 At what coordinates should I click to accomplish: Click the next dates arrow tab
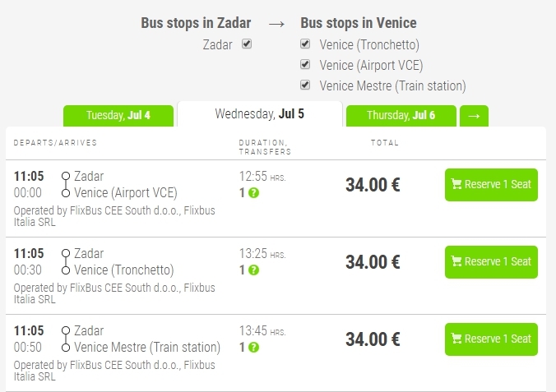[x=474, y=116]
